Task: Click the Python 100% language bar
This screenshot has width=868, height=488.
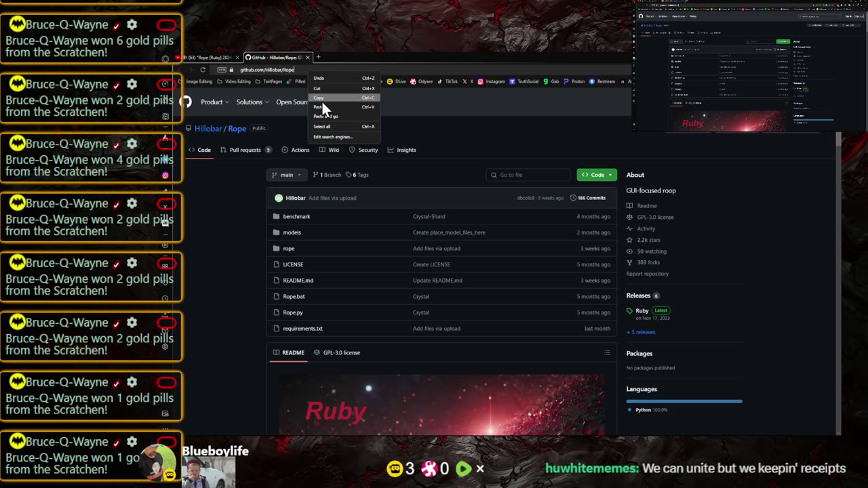Action: point(684,401)
